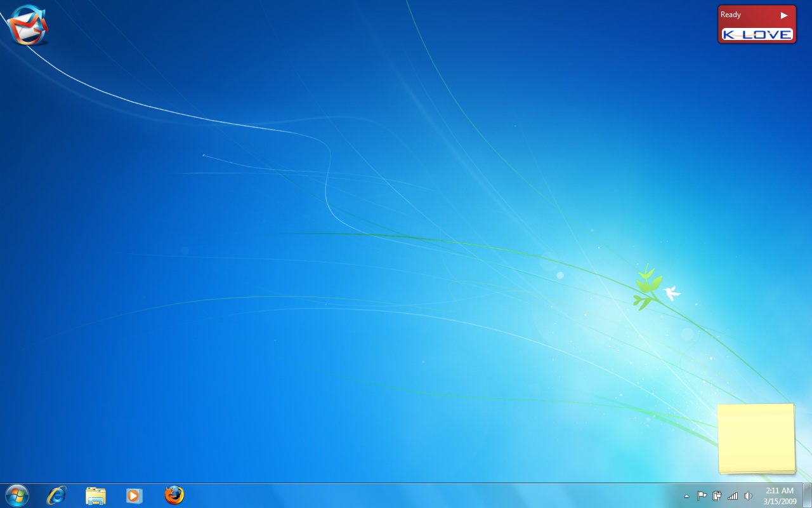This screenshot has height=508, width=812.
Task: Open the network signal icon in the tray
Action: [x=733, y=496]
